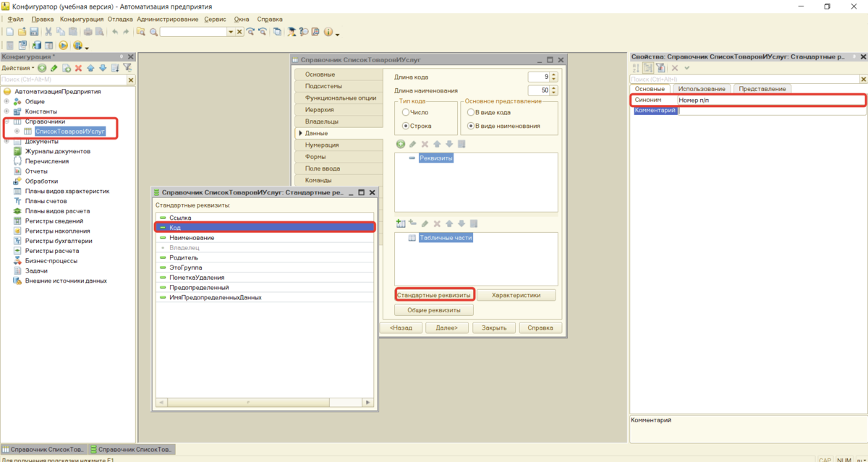
Task: Click the Save floppy disk icon
Action: pos(34,32)
